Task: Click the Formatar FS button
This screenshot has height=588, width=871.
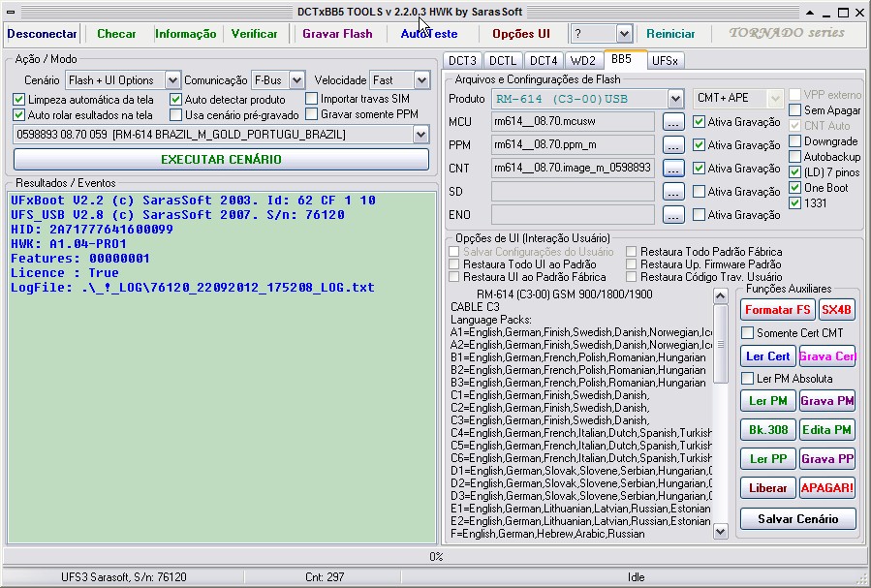Action: pos(777,310)
